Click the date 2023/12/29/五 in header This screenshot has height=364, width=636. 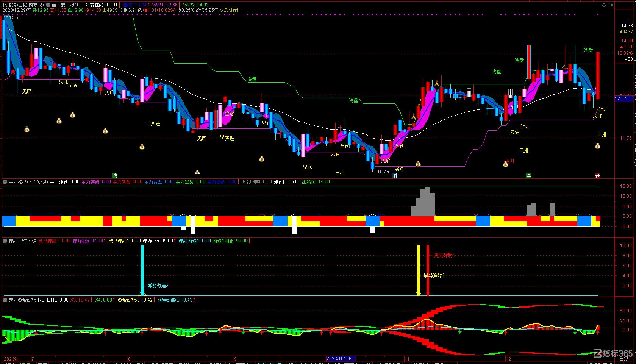coord(17,10)
